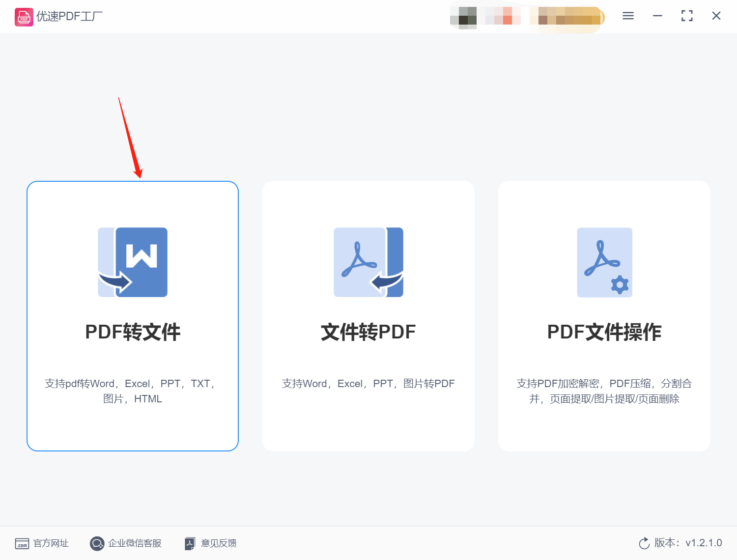737x560 pixels.
Task: Open the PDF转文件 card title
Action: [133, 332]
